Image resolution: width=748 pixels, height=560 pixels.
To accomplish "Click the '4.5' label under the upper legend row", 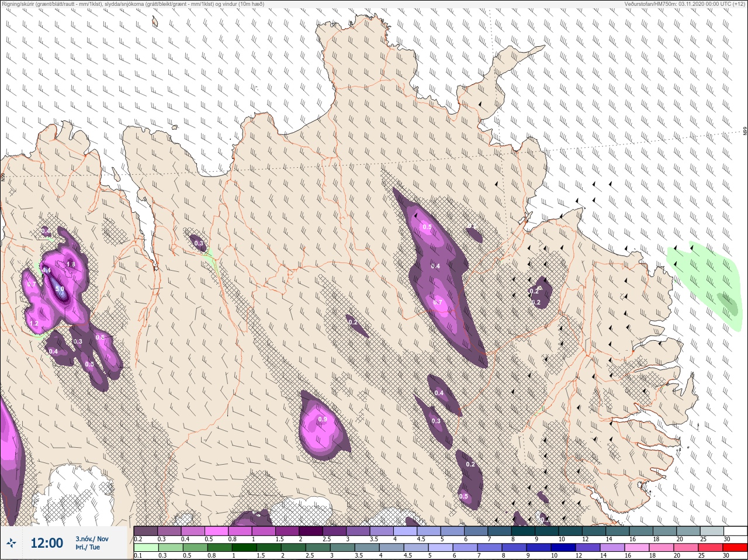I will 420,539.
